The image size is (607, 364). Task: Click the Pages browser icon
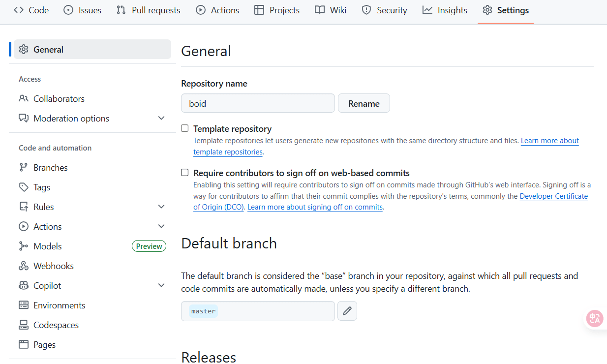point(24,344)
